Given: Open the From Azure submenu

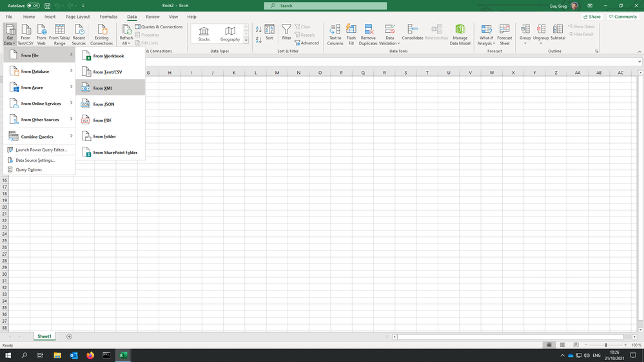Looking at the screenshot, I should (x=39, y=87).
